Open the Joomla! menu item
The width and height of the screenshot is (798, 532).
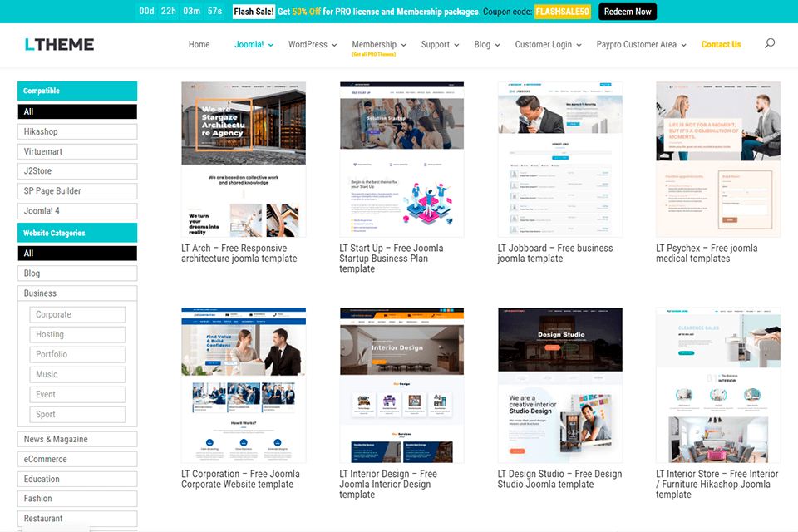click(249, 44)
